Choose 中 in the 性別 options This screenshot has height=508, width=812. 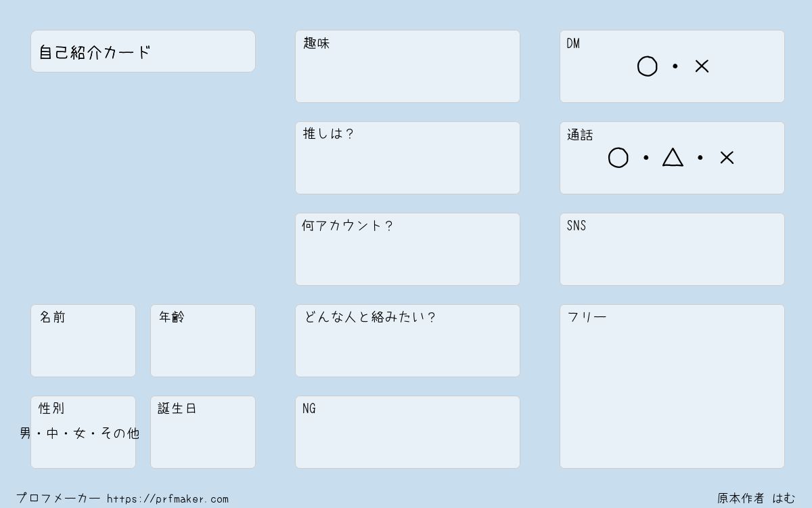click(53, 433)
